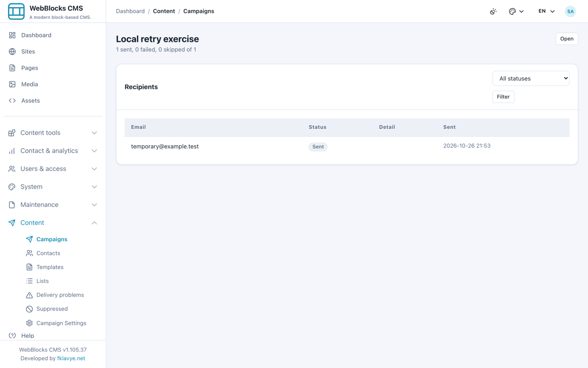Expand the Users & access section
This screenshot has height=368, width=588.
53,169
